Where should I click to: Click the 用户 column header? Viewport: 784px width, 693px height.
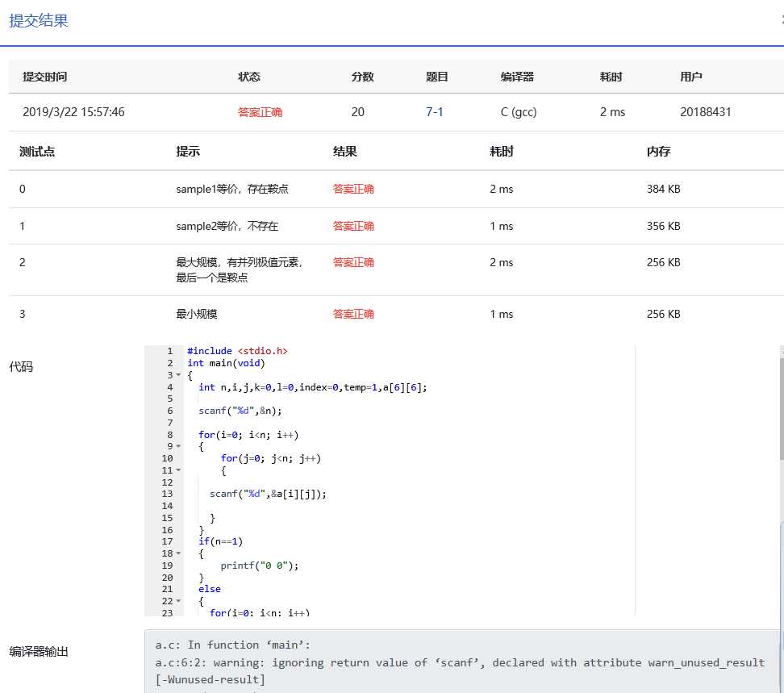691,77
